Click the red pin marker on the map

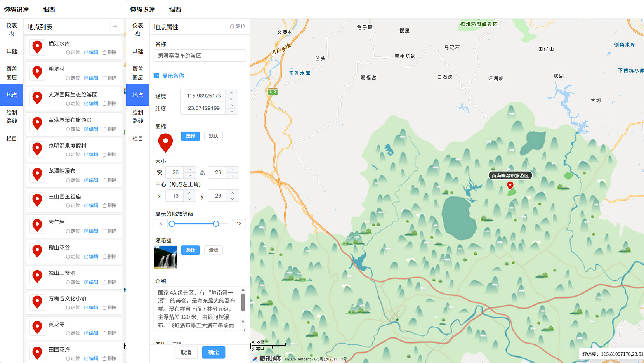tap(510, 186)
